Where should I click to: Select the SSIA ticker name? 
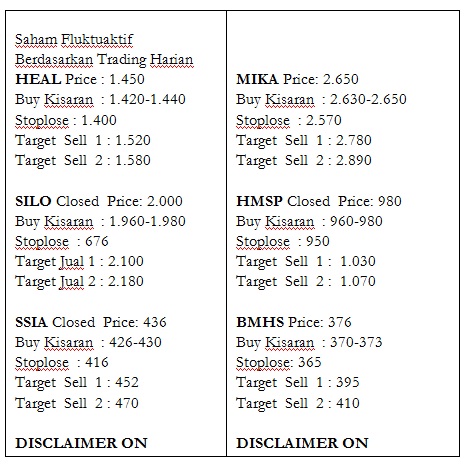(x=31, y=322)
